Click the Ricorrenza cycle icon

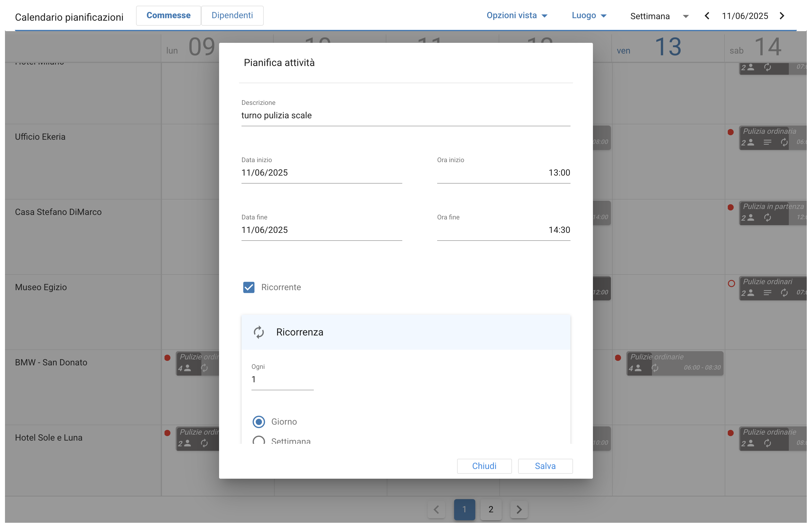259,332
